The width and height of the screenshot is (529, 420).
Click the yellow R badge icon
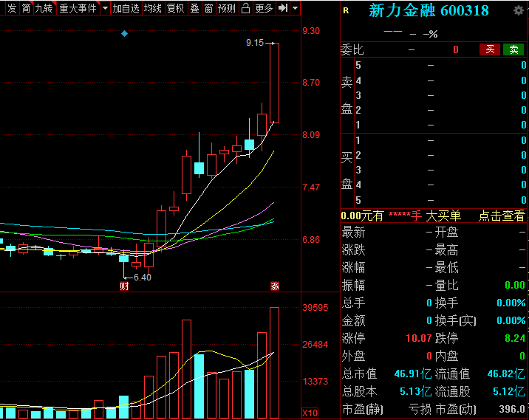point(346,10)
